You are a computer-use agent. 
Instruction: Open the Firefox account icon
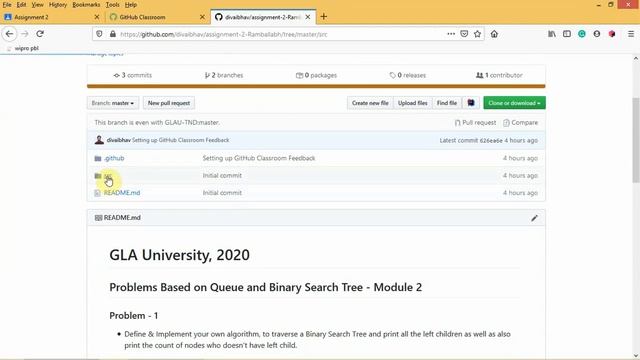[x=597, y=34]
